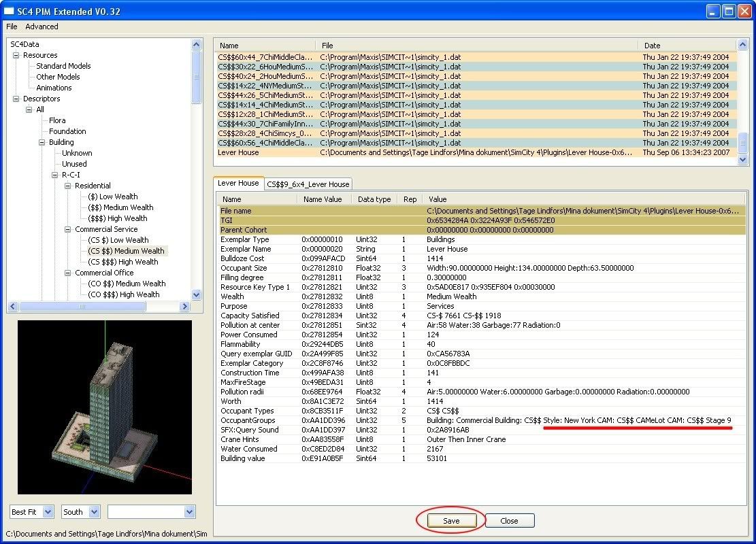Collapse the Resources tree node
Viewport: 756px width, 544px height.
click(16, 55)
